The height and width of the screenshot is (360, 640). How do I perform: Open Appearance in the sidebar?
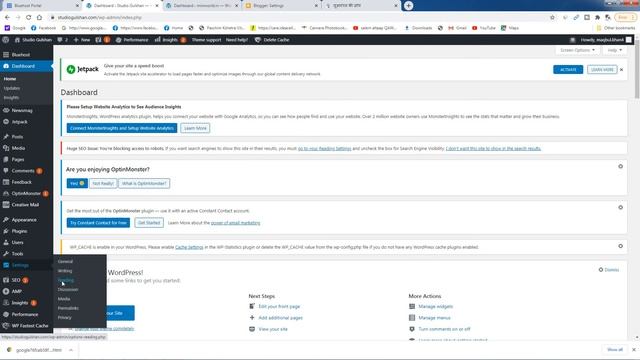tap(27, 220)
